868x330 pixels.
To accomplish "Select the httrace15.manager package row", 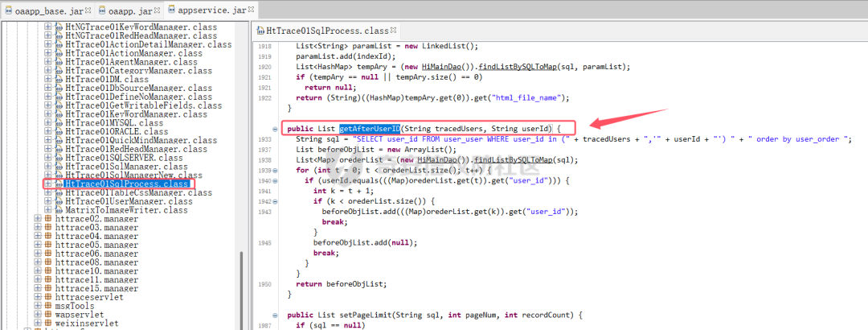I will (97, 289).
